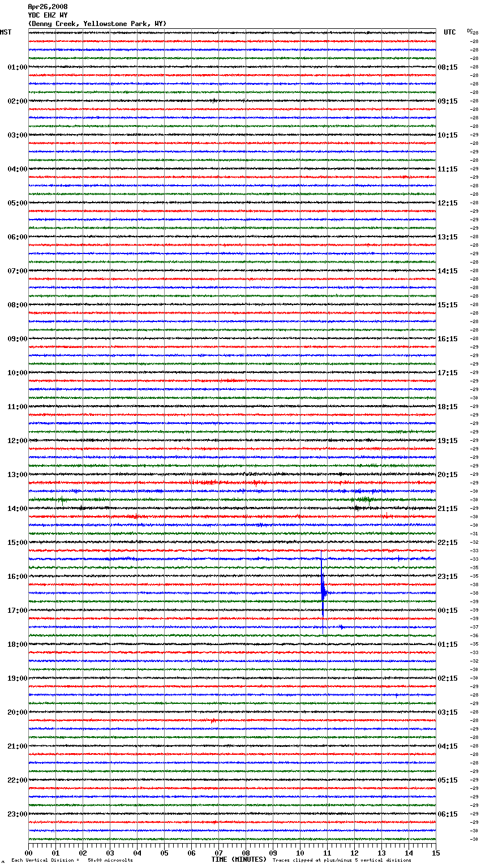Select the 23:00 MST time label
This screenshot has height=868, width=481.
click(18, 814)
